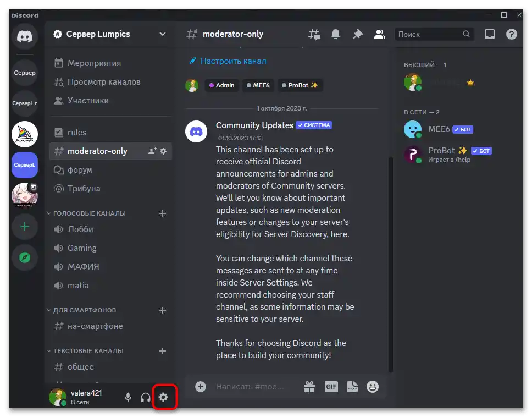This screenshot has height=417, width=532.
Task: Click the ProBot role chip
Action: pos(300,85)
